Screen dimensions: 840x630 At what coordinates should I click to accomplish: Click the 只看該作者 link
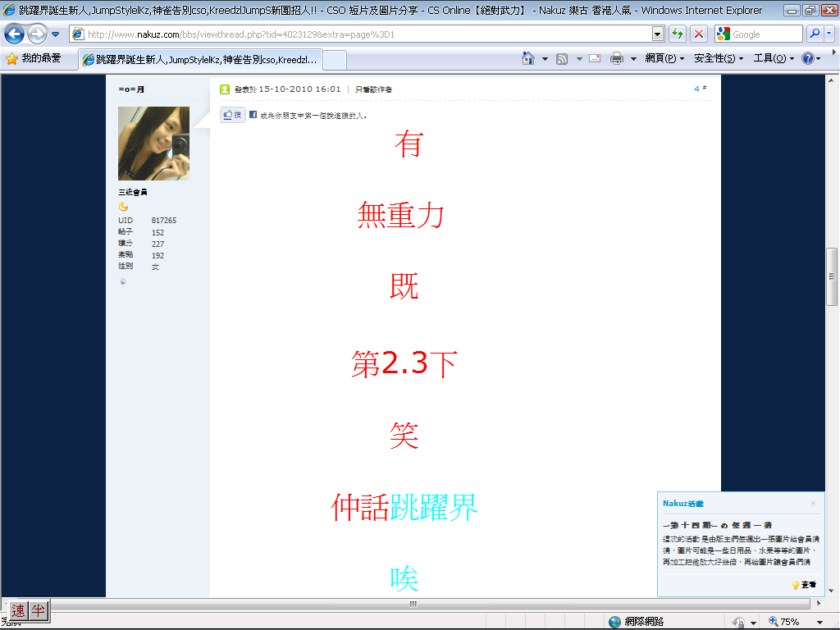click(373, 89)
